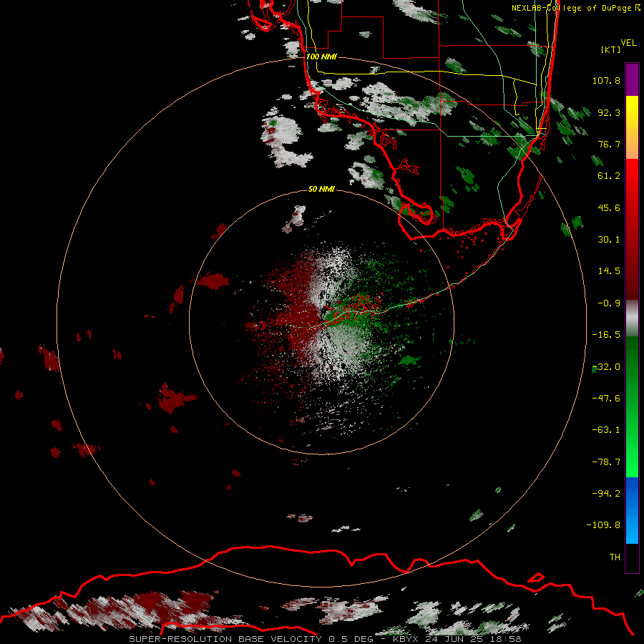Click the -16.5 legend value
The height and width of the screenshot is (644, 644).
606,335
